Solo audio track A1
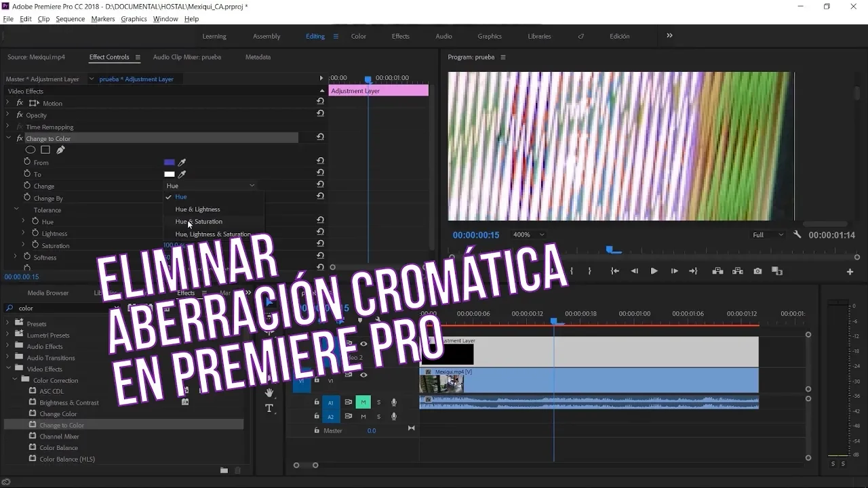Screen dimensions: 868x488 (x=378, y=403)
